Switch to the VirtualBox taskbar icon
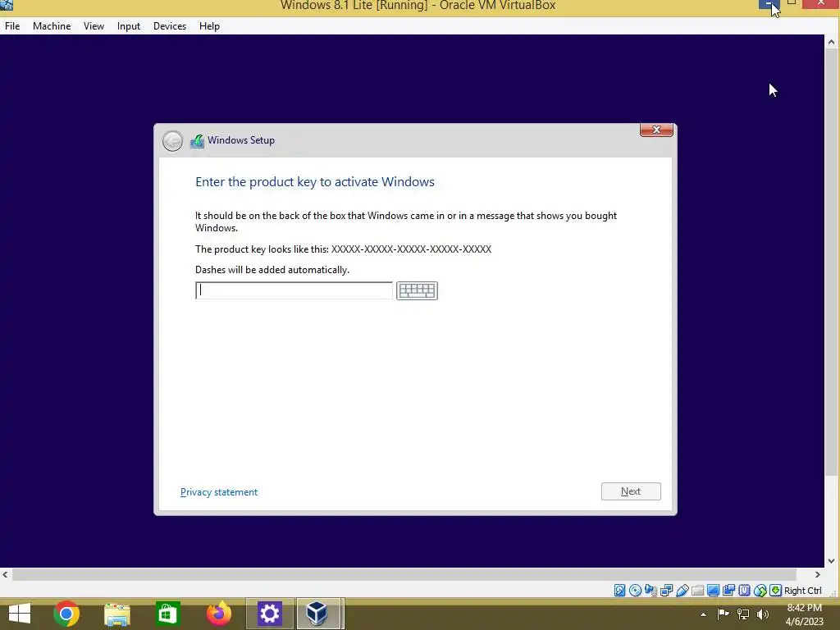Image resolution: width=840 pixels, height=630 pixels. [317, 614]
